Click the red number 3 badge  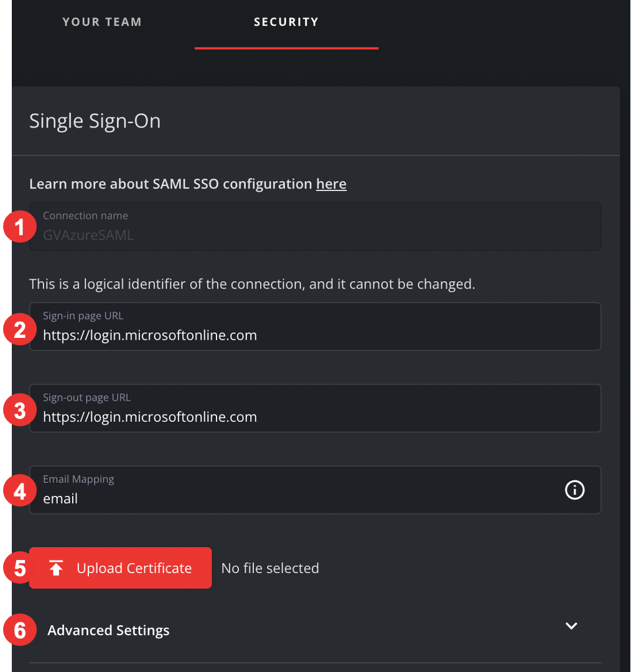(19, 411)
